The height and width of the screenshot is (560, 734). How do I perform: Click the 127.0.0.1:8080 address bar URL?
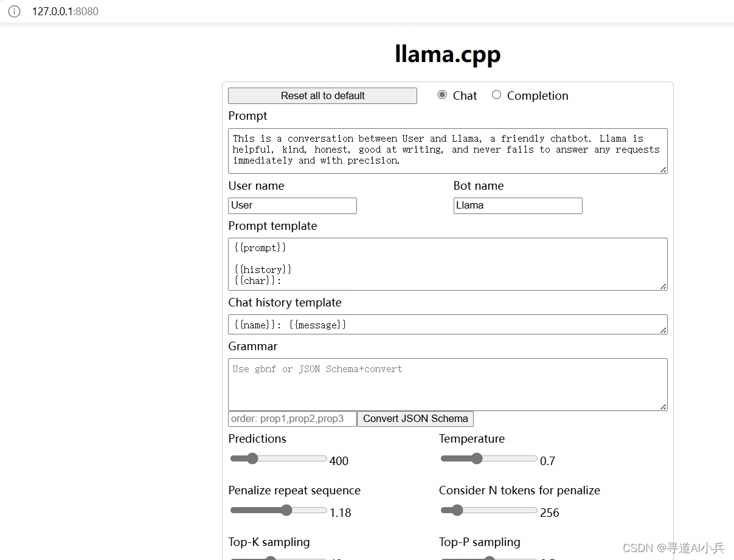coord(65,12)
